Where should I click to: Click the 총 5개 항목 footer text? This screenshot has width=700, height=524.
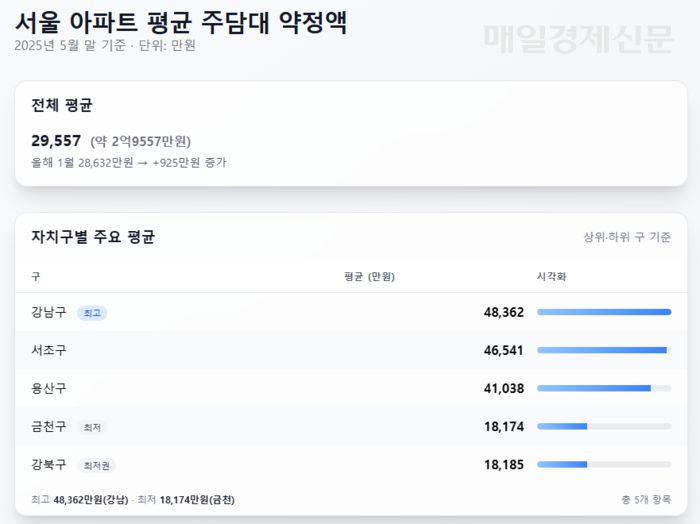(646, 499)
